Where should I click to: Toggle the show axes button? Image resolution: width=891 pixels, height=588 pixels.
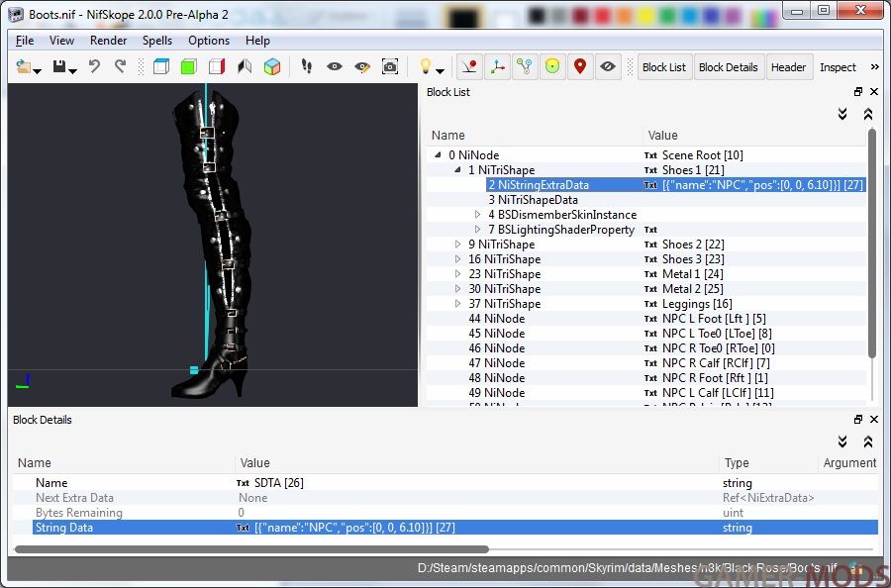click(497, 67)
